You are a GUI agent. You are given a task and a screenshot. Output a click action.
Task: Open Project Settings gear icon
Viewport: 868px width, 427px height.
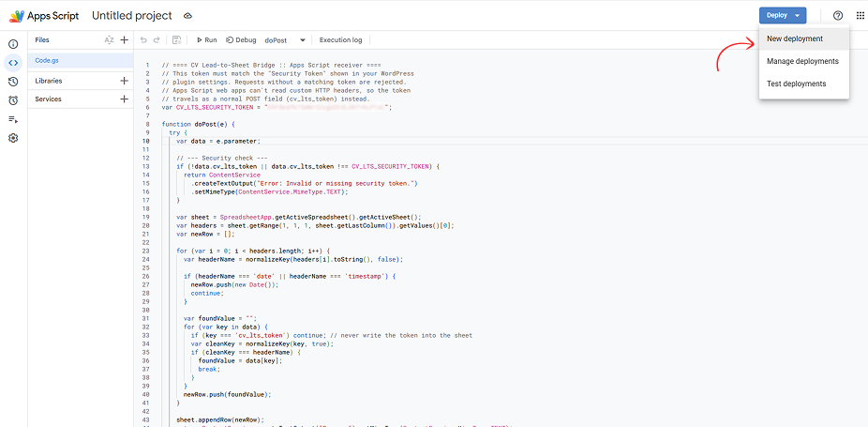(x=13, y=138)
